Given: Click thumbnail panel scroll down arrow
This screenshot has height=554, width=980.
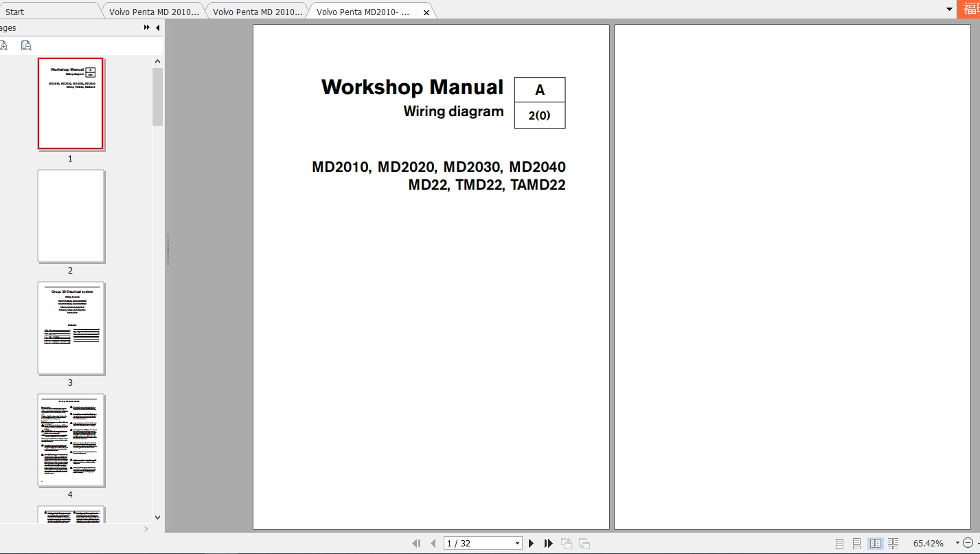Looking at the screenshot, I should pyautogui.click(x=157, y=518).
